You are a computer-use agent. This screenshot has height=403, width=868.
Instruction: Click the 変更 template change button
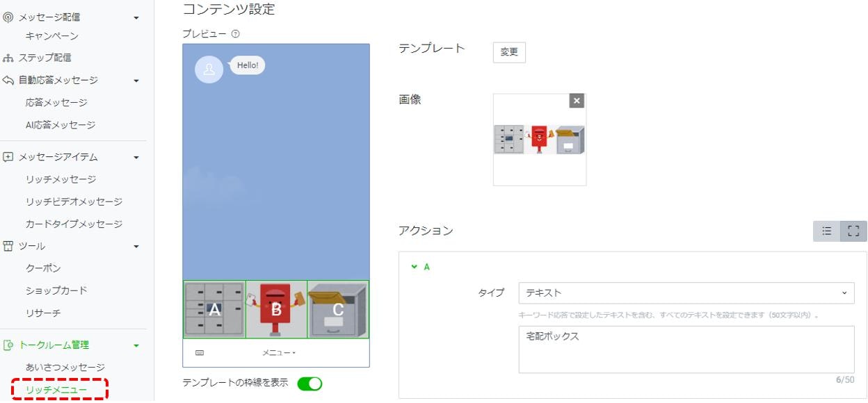point(508,52)
